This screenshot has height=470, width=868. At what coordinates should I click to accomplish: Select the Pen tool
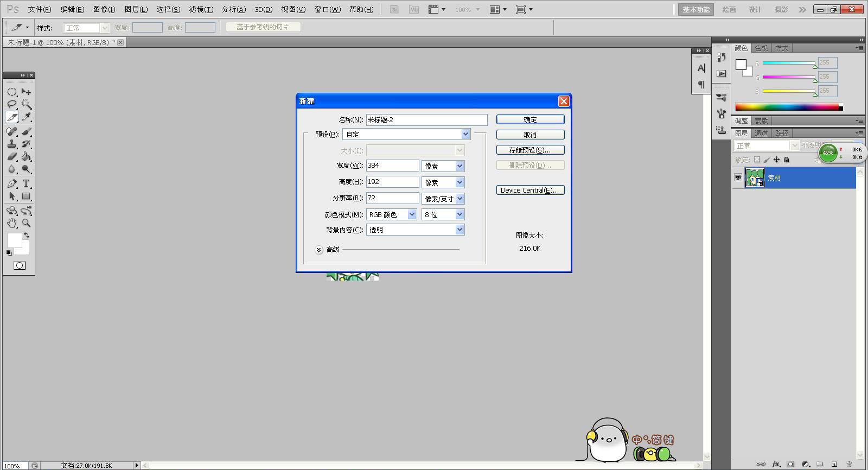coord(12,183)
